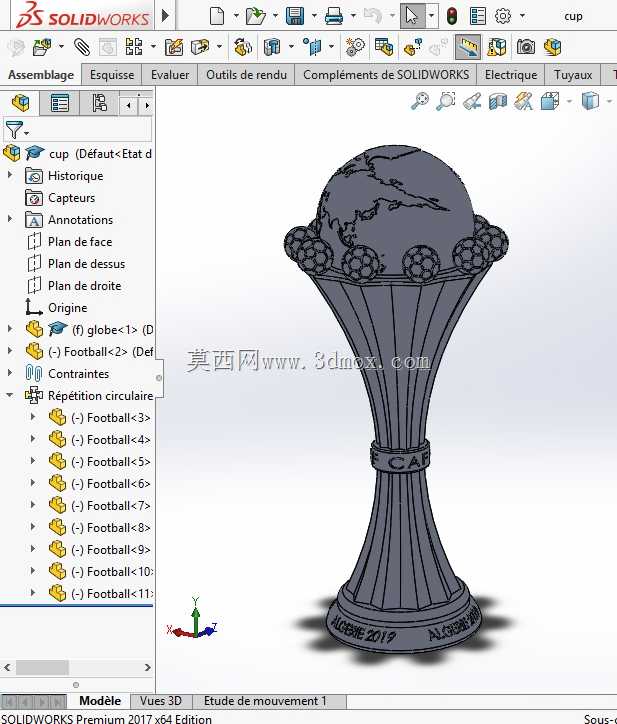Screen dimensions: 617x724
Task: Click the New Motion Study icon
Action: click(x=355, y=47)
